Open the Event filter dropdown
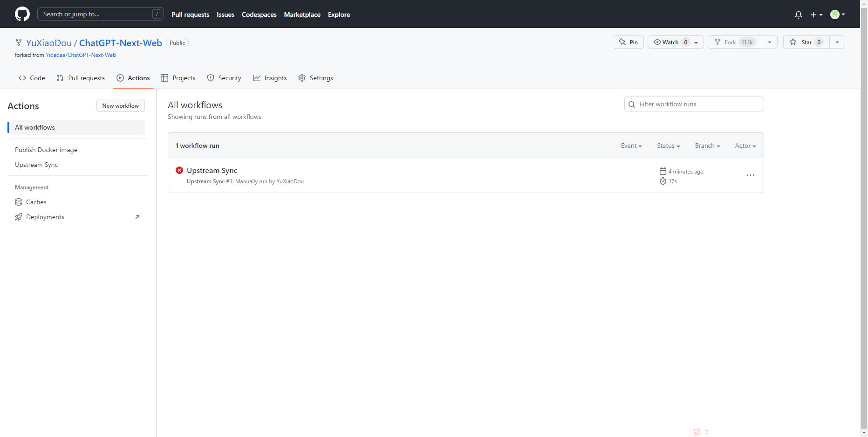The height and width of the screenshot is (437, 868). point(631,146)
